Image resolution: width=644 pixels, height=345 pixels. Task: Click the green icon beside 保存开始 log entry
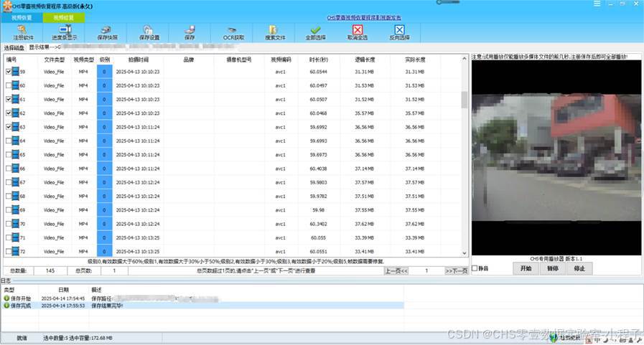point(6,298)
